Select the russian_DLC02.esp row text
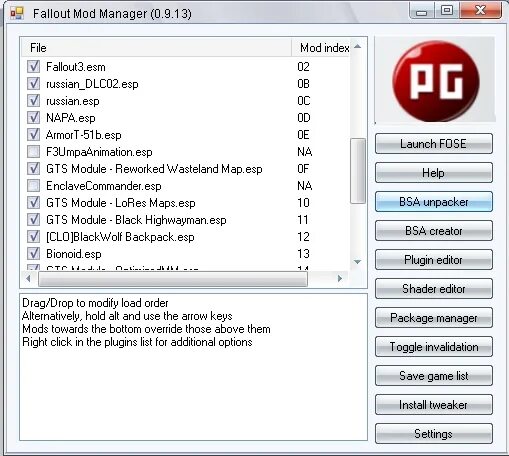The image size is (509, 456). (x=92, y=84)
